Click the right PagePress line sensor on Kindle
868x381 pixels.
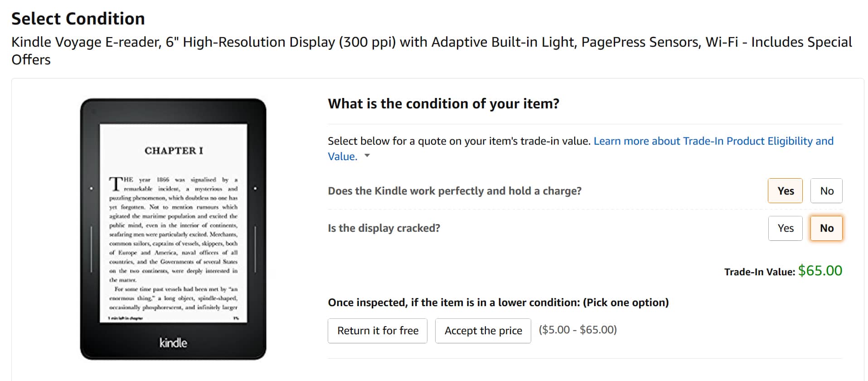tap(255, 249)
